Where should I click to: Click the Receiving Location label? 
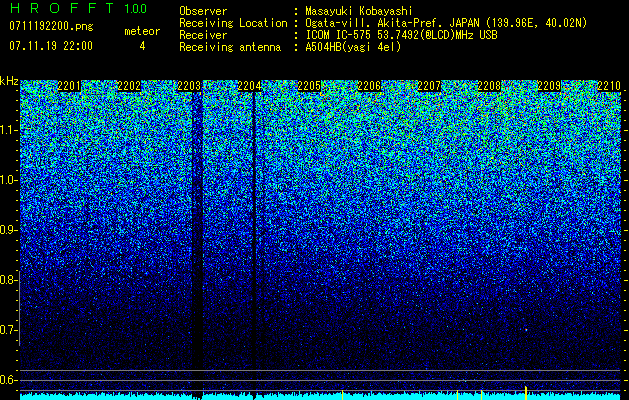[233, 23]
